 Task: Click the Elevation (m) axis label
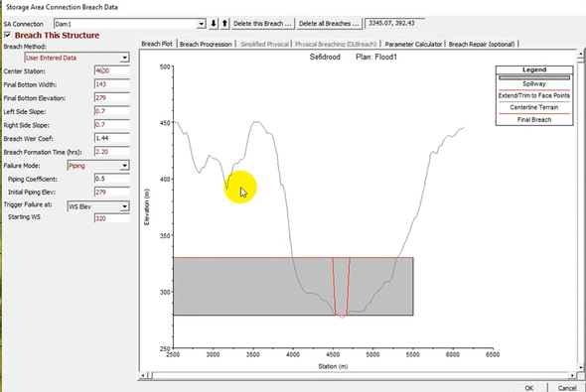point(147,206)
